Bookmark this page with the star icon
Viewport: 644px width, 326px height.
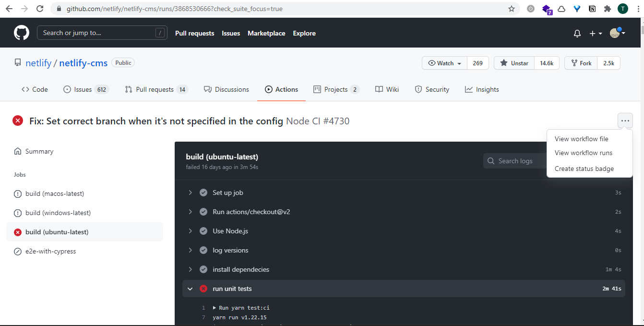(512, 9)
